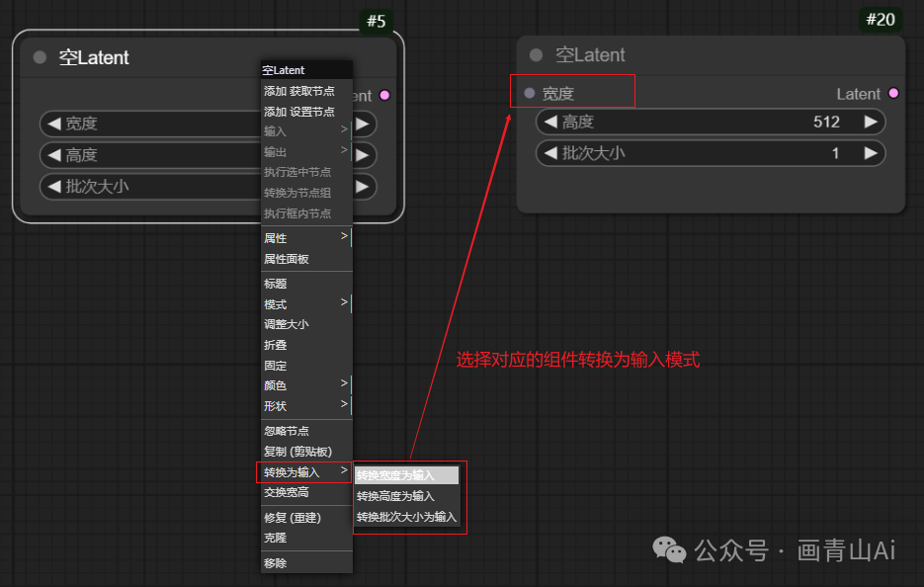Select 转换批次大小为输入 in submenu
The height and width of the screenshot is (587, 924).
coord(406,517)
